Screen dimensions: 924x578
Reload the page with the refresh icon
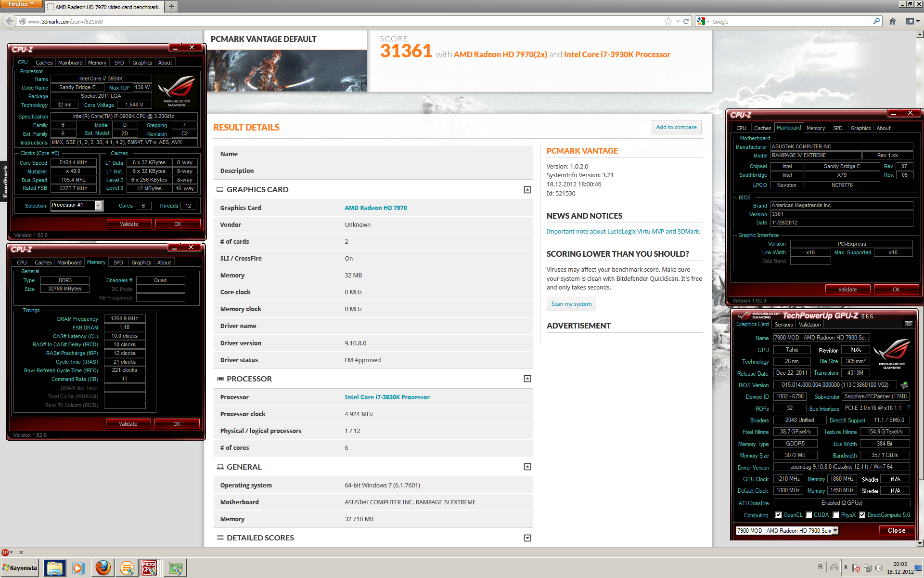[686, 21]
